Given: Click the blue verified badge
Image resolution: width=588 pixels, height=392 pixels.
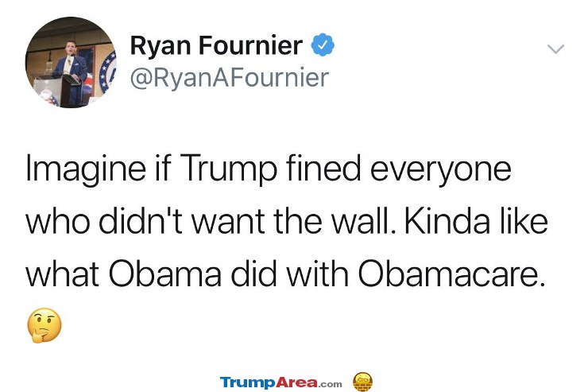Looking at the screenshot, I should tap(323, 45).
